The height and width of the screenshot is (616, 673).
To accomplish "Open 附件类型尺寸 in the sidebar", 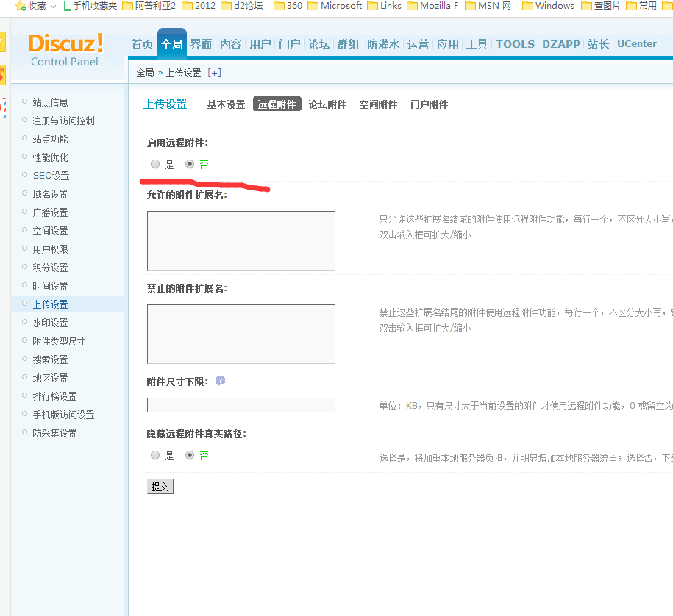I will click(x=60, y=341).
